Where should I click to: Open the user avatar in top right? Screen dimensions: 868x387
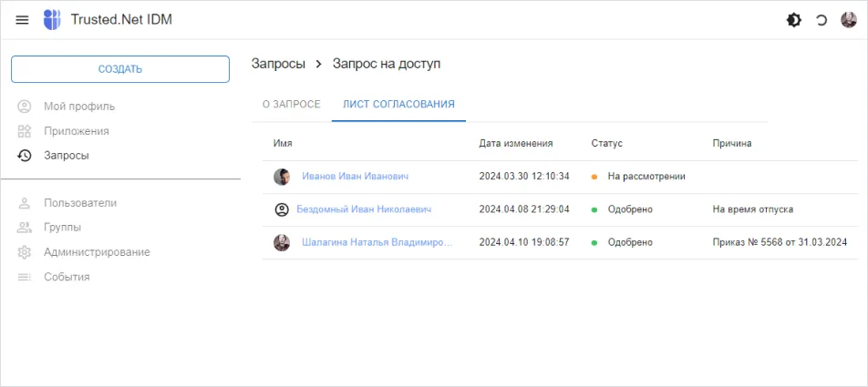[x=848, y=20]
